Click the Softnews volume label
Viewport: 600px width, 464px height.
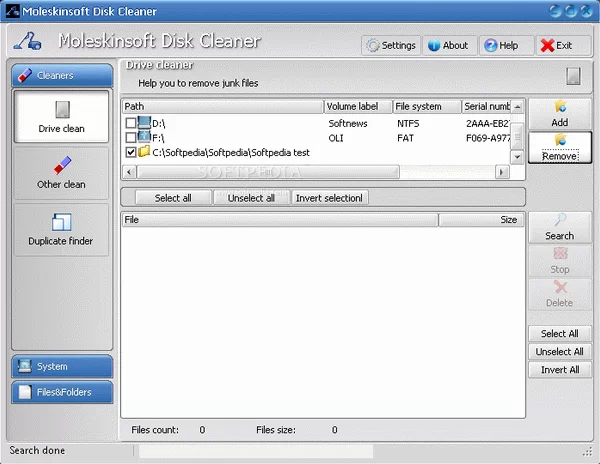click(348, 123)
